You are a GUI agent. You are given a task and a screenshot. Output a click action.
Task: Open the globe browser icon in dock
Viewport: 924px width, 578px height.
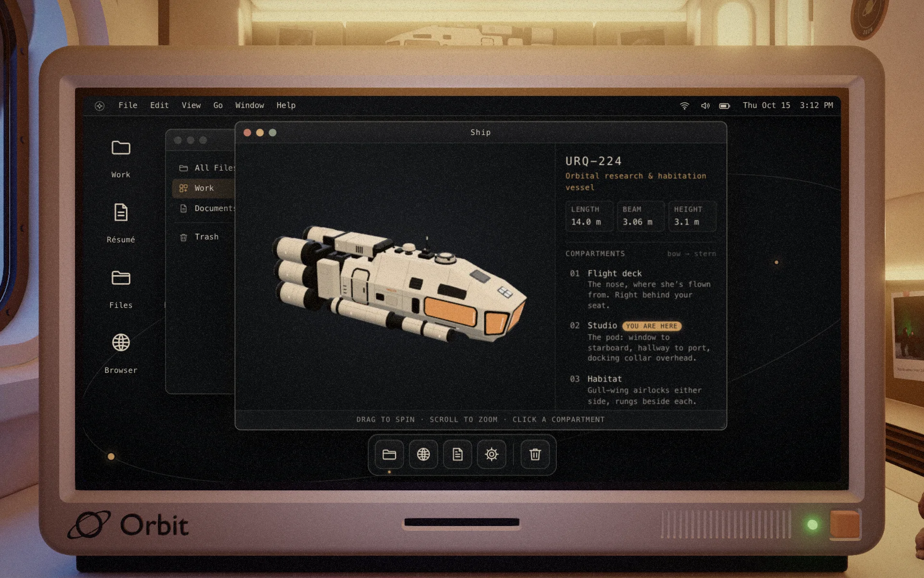pos(423,454)
